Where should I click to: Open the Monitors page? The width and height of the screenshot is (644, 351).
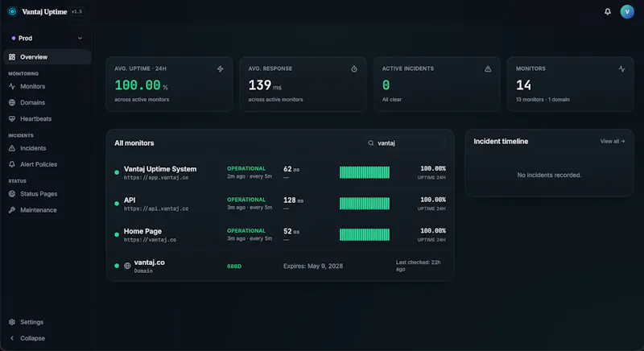pyautogui.click(x=32, y=86)
